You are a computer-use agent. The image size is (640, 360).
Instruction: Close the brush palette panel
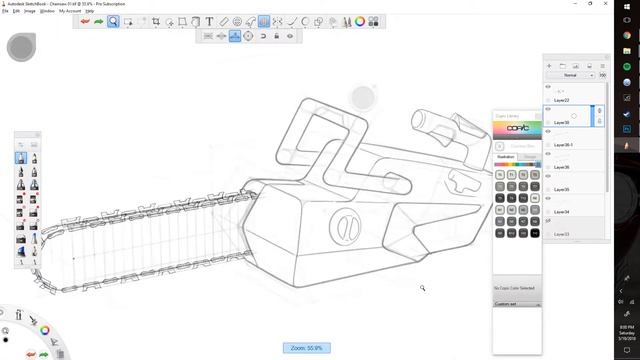(x=37, y=135)
